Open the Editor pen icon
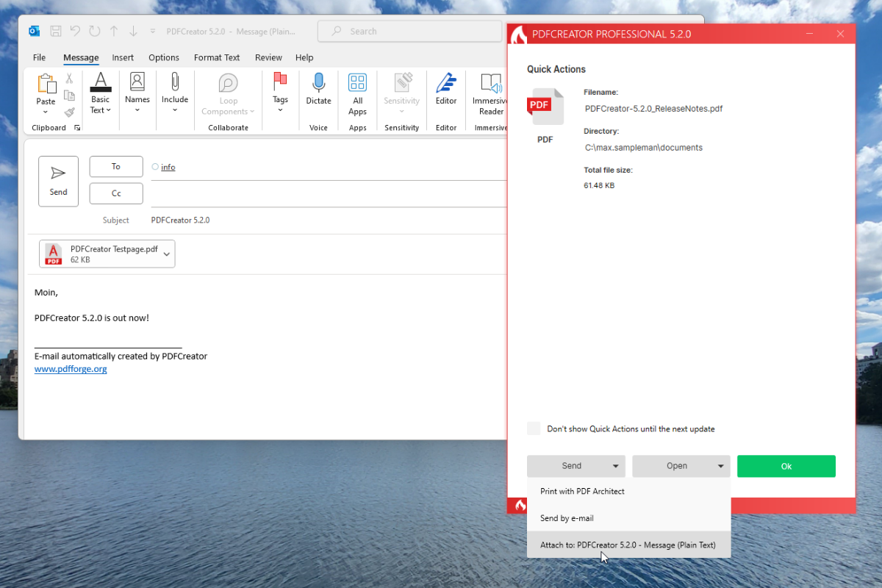This screenshot has height=588, width=882. 446,82
